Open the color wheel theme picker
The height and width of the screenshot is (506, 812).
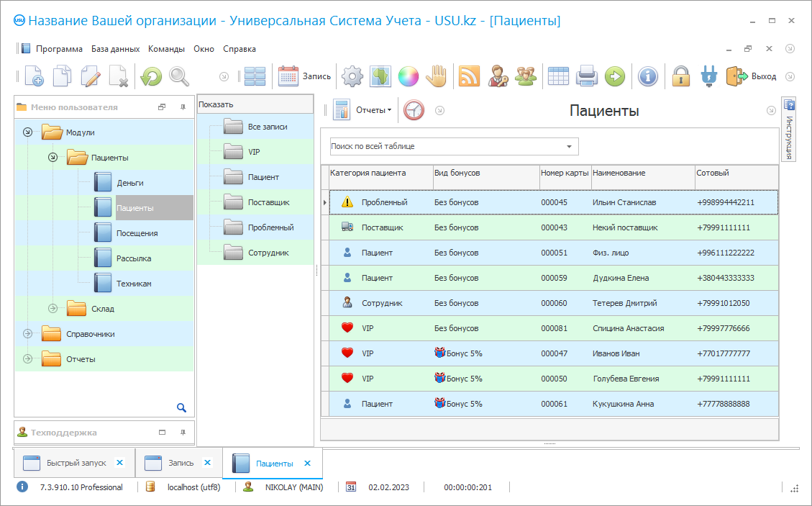click(408, 76)
